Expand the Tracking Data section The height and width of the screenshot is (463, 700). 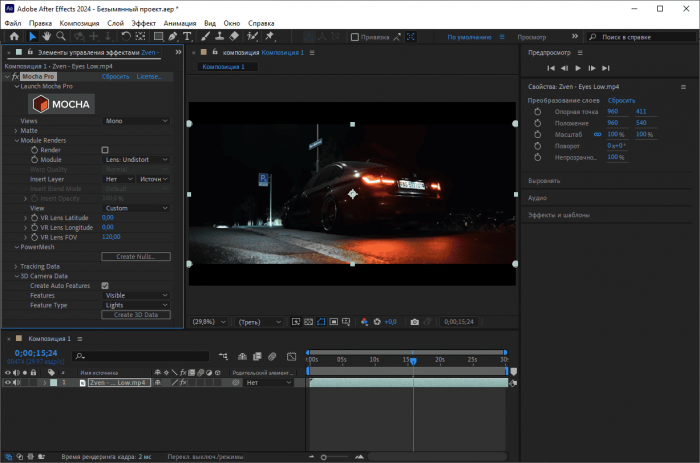click(x=16, y=266)
